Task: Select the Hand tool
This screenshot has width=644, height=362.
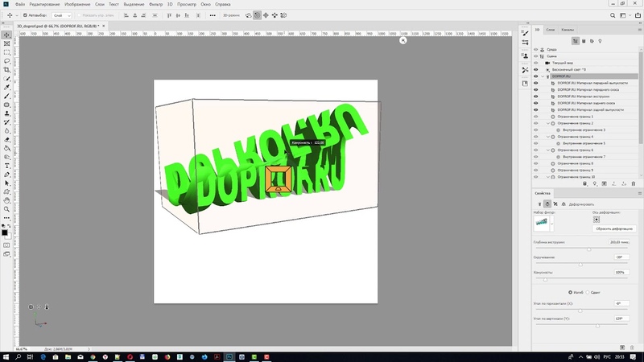Action: tap(6, 200)
